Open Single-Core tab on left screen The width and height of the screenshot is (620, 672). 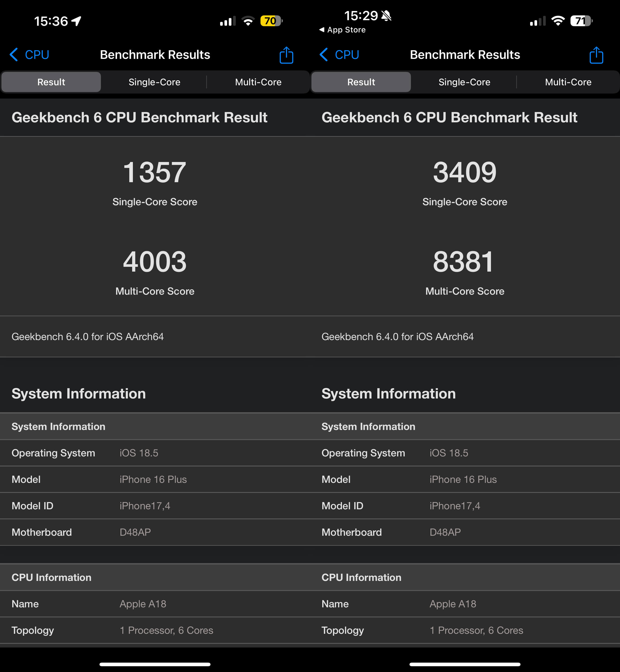click(154, 82)
